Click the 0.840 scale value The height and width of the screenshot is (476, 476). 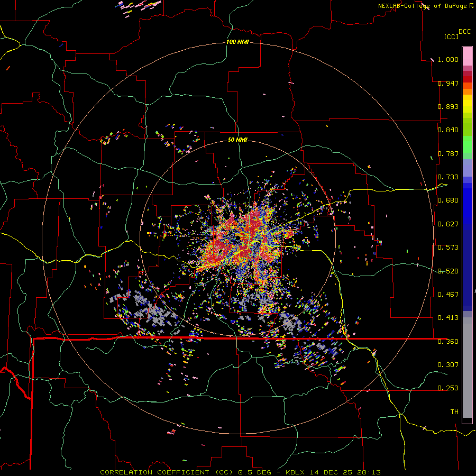click(x=448, y=130)
